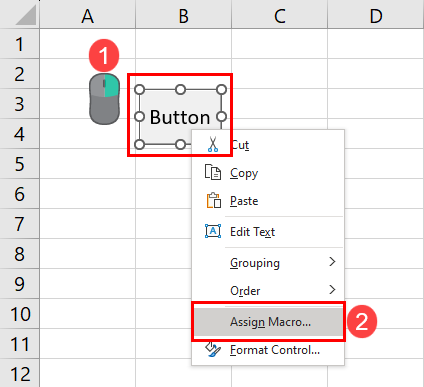
Task: Click the Edit Text icon
Action: 213,231
